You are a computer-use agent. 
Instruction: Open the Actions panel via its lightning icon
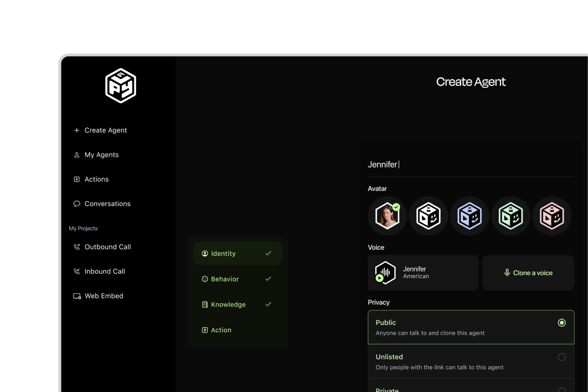[77, 179]
